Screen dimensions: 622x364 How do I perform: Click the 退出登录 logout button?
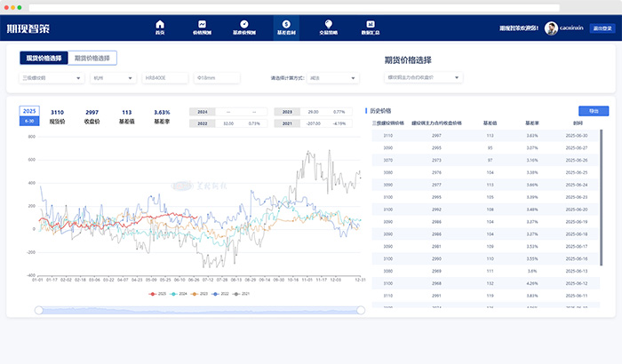pyautogui.click(x=602, y=28)
